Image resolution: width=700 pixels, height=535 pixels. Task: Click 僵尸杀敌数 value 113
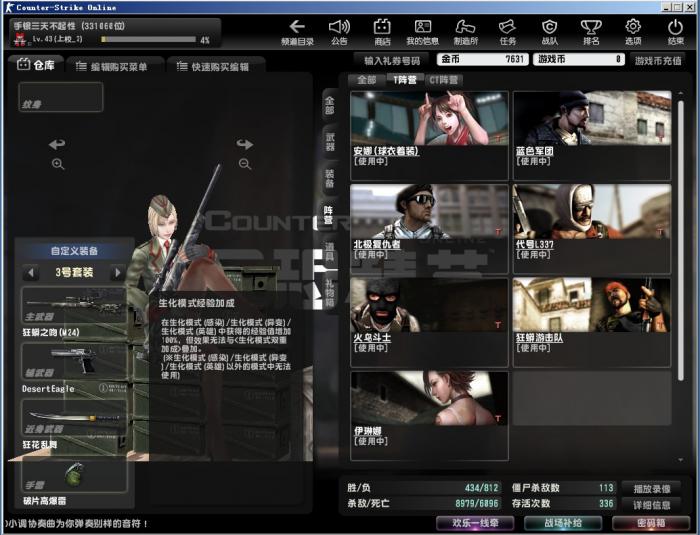[x=606, y=488]
